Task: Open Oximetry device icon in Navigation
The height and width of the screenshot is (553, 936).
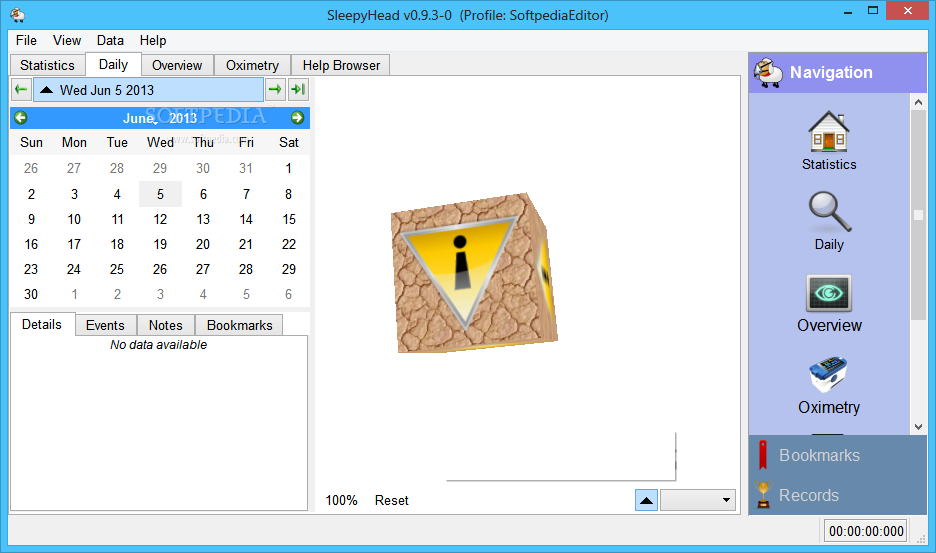Action: 828,374
